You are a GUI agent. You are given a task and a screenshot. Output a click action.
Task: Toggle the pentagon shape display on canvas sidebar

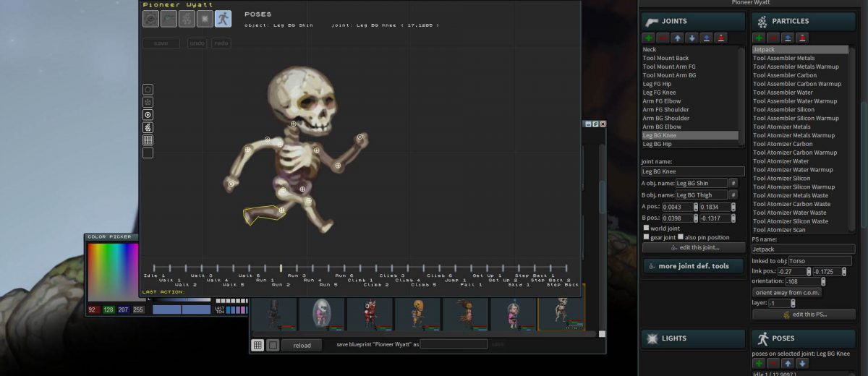[148, 89]
